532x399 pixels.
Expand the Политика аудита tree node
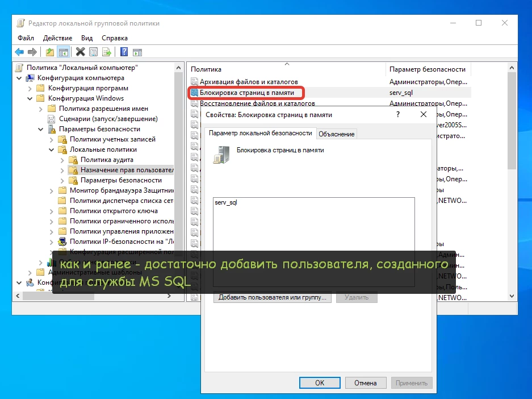(x=61, y=160)
